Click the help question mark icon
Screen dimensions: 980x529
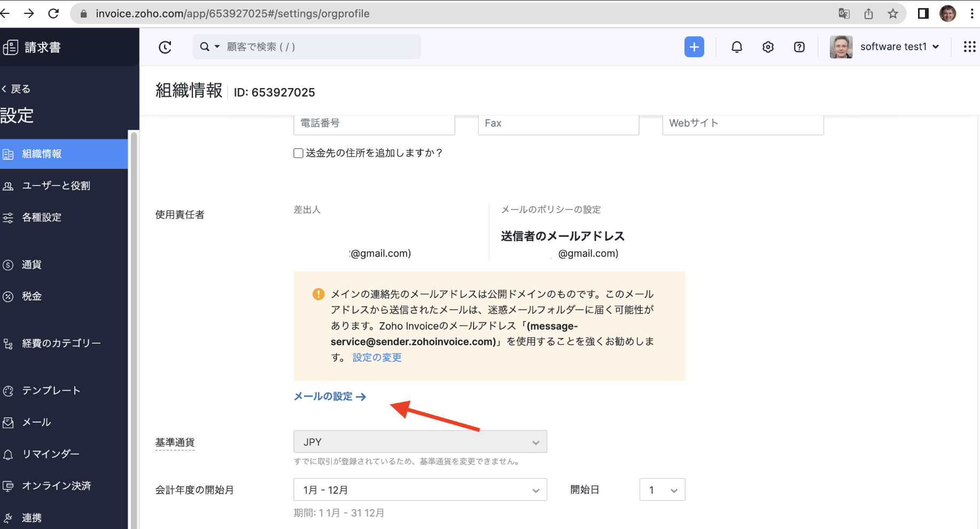coord(799,47)
